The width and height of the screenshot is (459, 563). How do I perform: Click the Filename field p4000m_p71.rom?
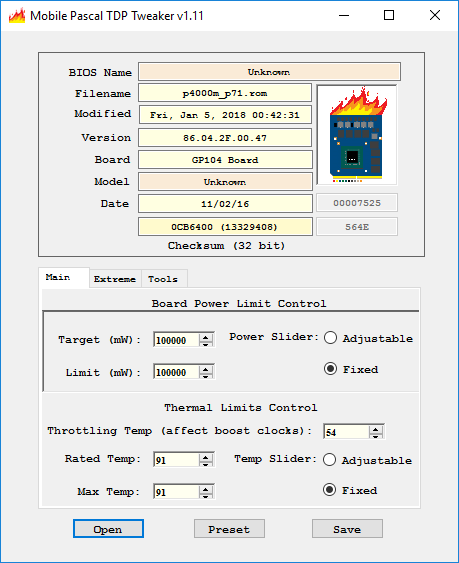pyautogui.click(x=225, y=93)
